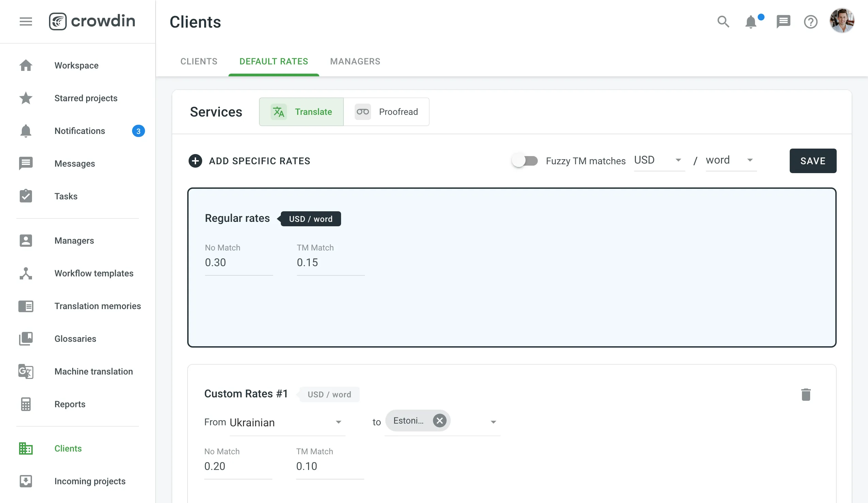Open Machine translation settings
This screenshot has height=503, width=868.
click(93, 372)
